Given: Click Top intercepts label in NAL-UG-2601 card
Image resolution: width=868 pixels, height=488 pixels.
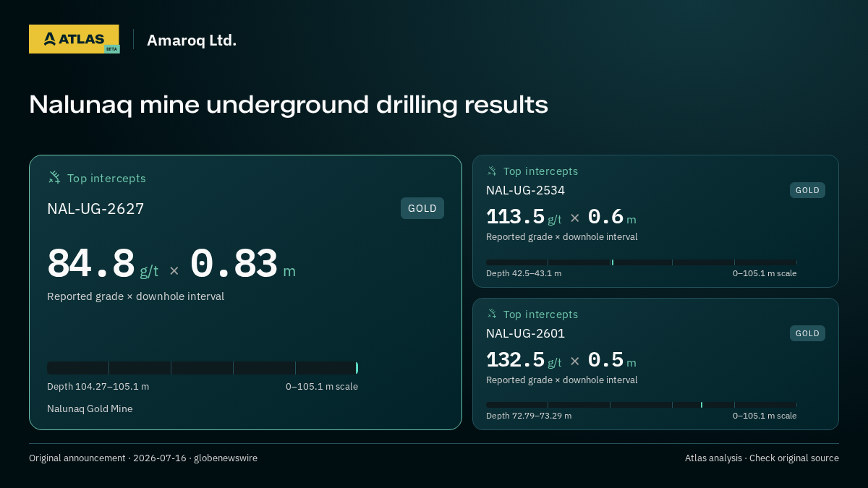Looking at the screenshot, I should click(540, 314).
